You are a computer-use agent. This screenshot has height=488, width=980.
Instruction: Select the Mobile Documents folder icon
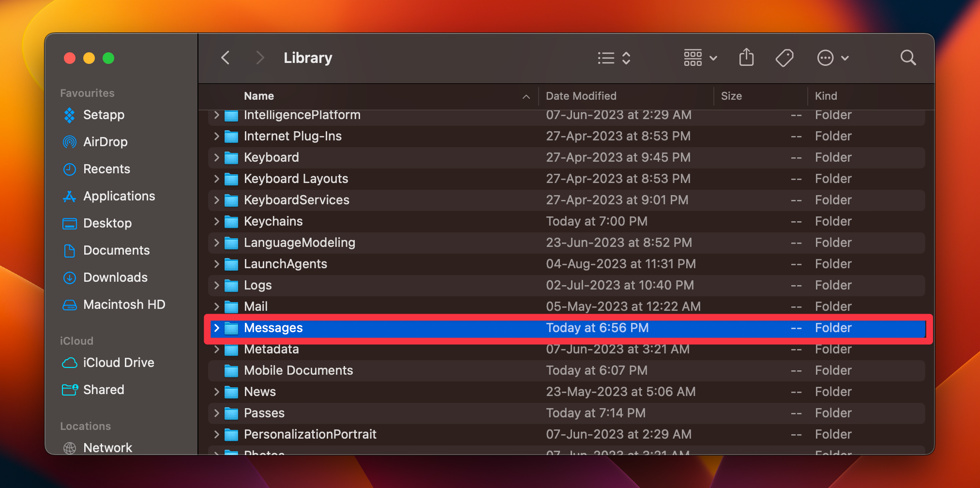[231, 371]
